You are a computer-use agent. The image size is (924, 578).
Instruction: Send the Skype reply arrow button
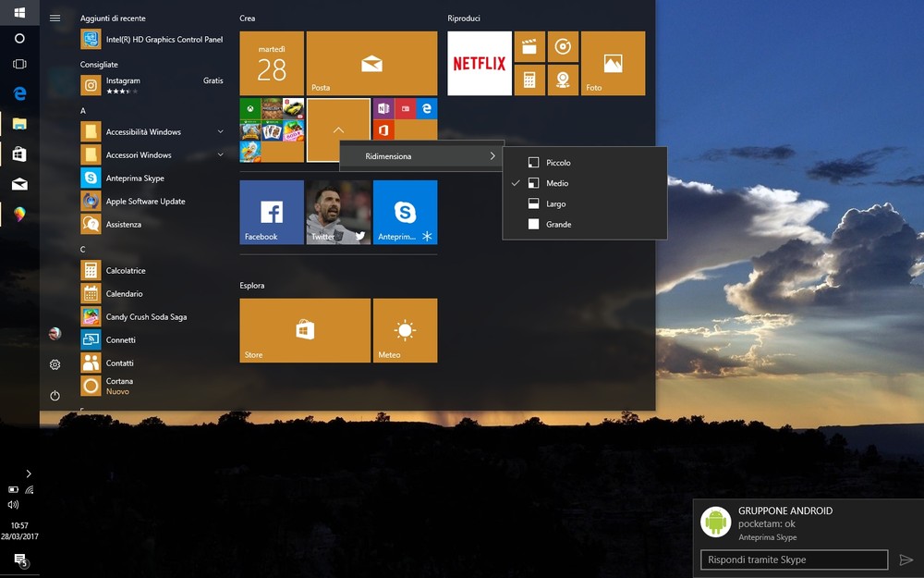tap(906, 560)
